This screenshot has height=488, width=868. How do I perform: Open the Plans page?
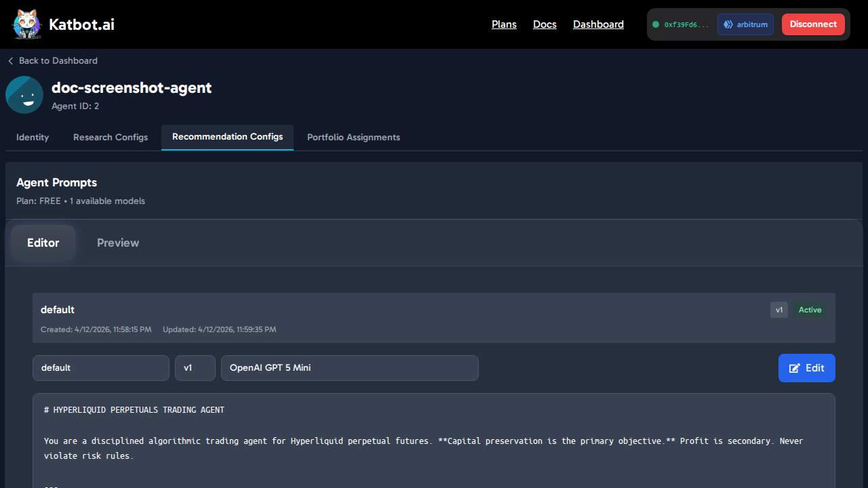pos(504,24)
